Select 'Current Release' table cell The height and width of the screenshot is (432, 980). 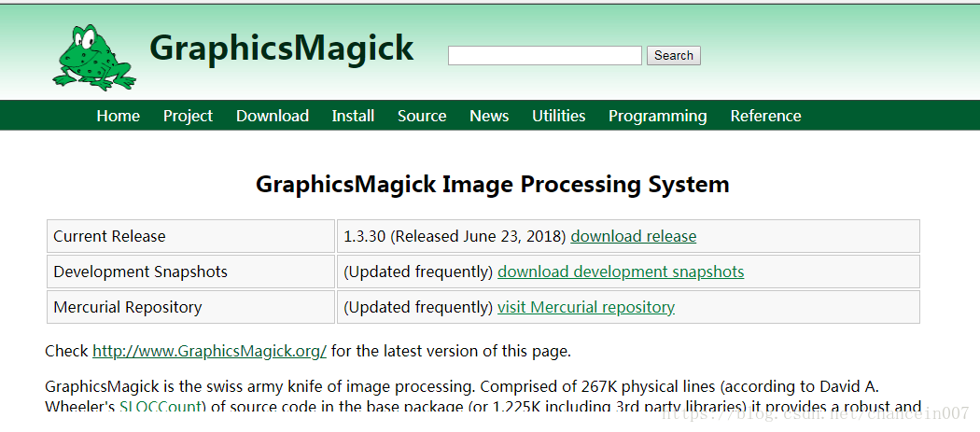190,236
